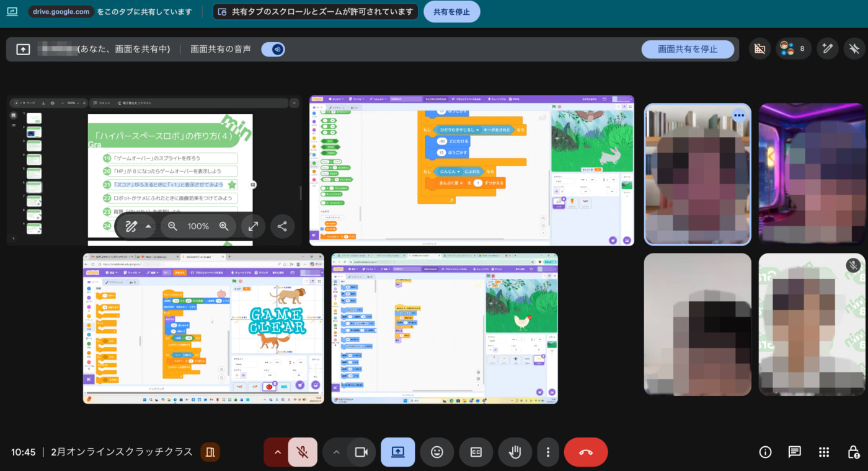Open host controls lock icon
Viewport: 868px width, 471px height.
[x=853, y=452]
